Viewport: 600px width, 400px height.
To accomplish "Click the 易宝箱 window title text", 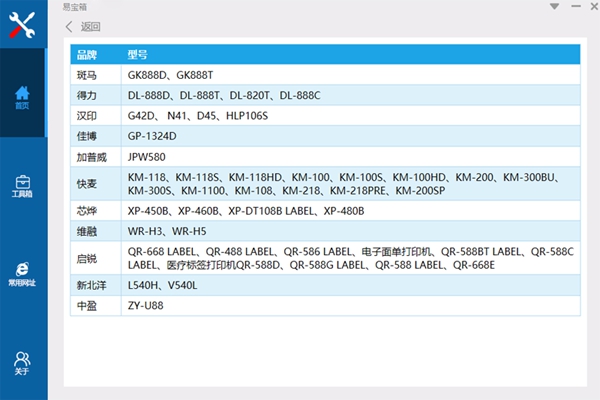I will click(x=75, y=7).
